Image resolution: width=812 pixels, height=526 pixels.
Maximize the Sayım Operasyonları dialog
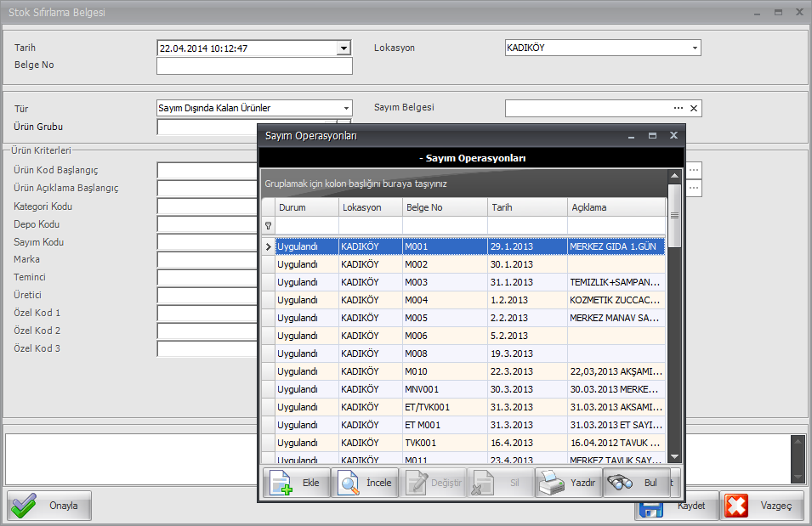pyautogui.click(x=652, y=136)
